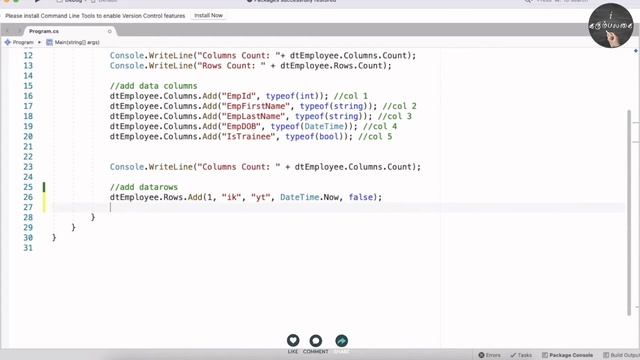Click the Comment bubble icon
Screen dimensions: 640x360
(316, 340)
